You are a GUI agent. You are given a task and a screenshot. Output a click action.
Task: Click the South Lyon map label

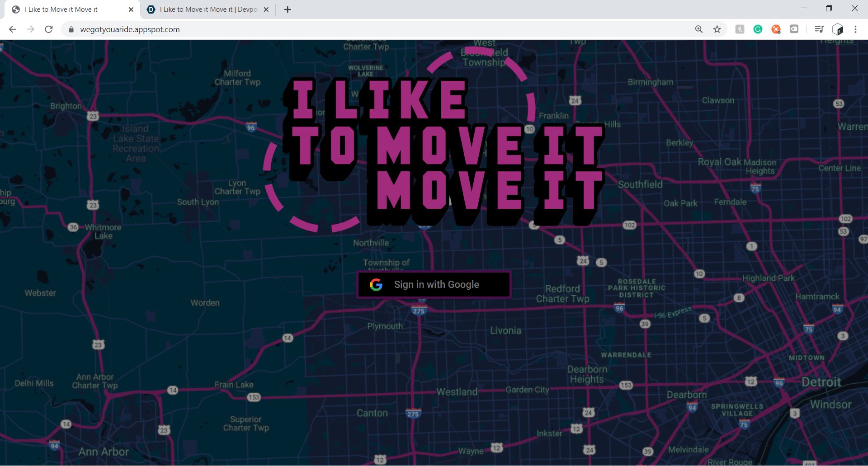click(x=198, y=202)
